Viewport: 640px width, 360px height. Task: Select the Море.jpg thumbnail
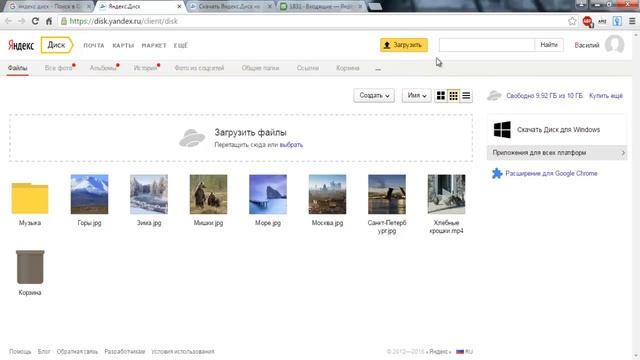(268, 194)
